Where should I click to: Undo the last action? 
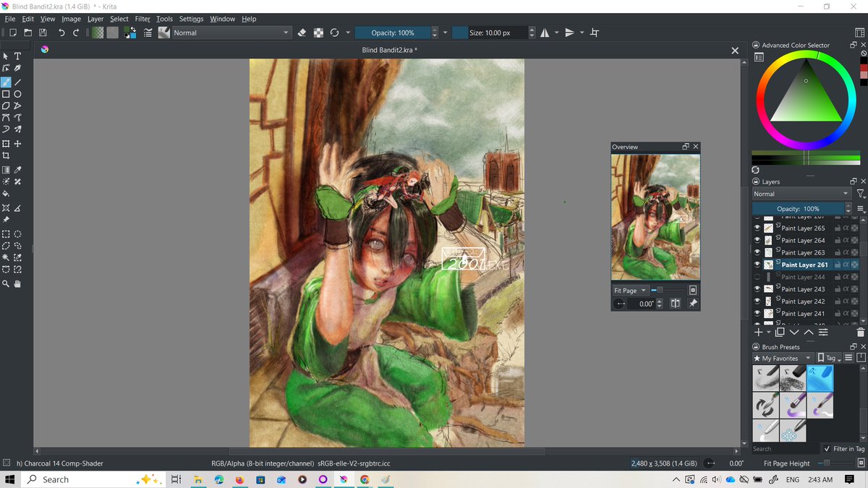click(61, 33)
